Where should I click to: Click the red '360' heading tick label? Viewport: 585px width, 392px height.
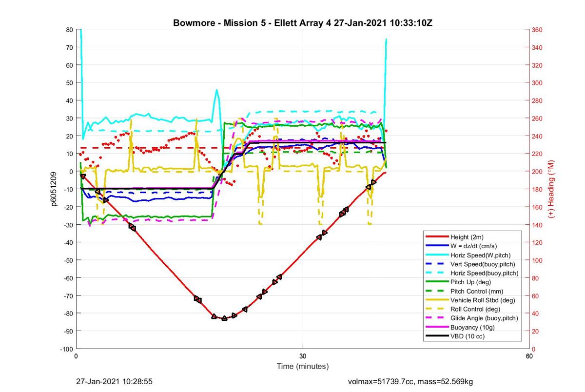(538, 30)
